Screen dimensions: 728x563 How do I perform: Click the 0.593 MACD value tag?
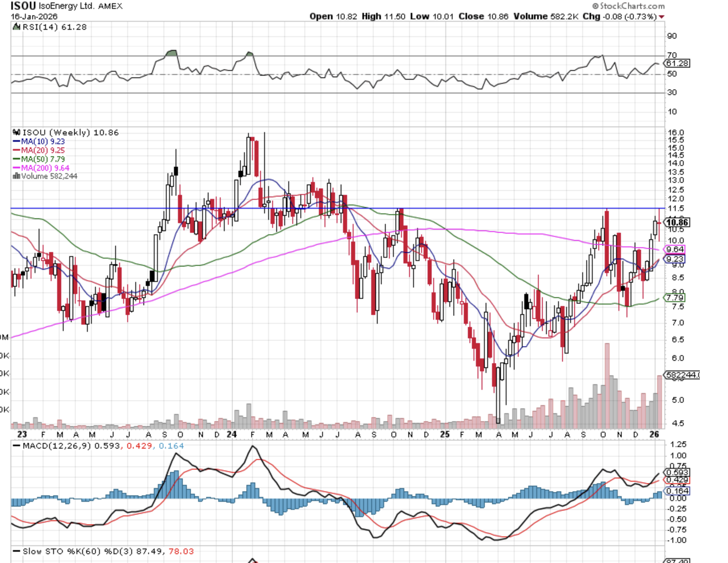[677, 472]
